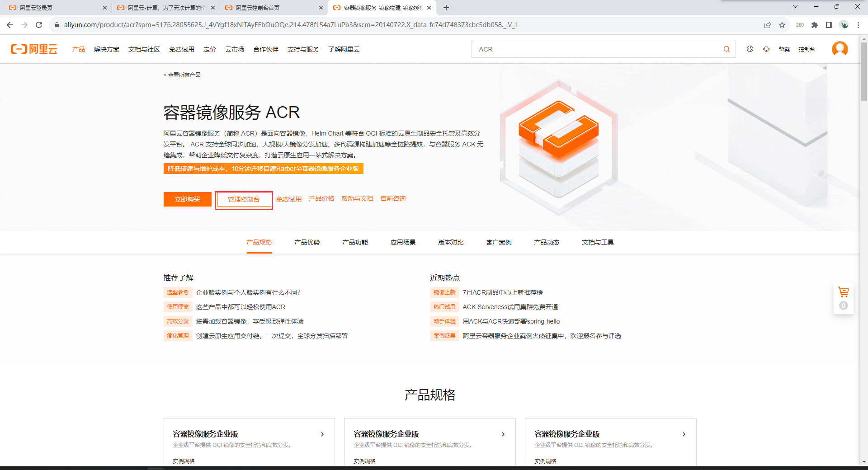
Task: Select 文档与工具 section tab
Action: (x=598, y=242)
